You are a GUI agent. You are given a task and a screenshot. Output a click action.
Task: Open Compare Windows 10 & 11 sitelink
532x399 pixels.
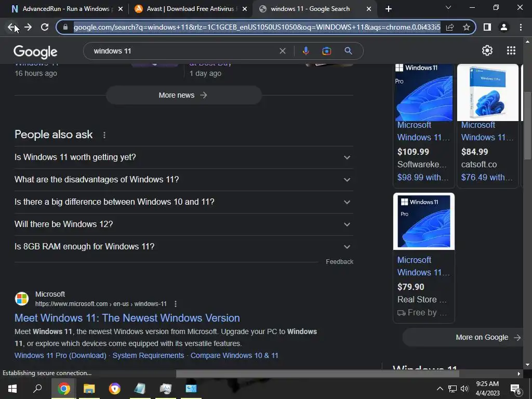click(x=234, y=355)
